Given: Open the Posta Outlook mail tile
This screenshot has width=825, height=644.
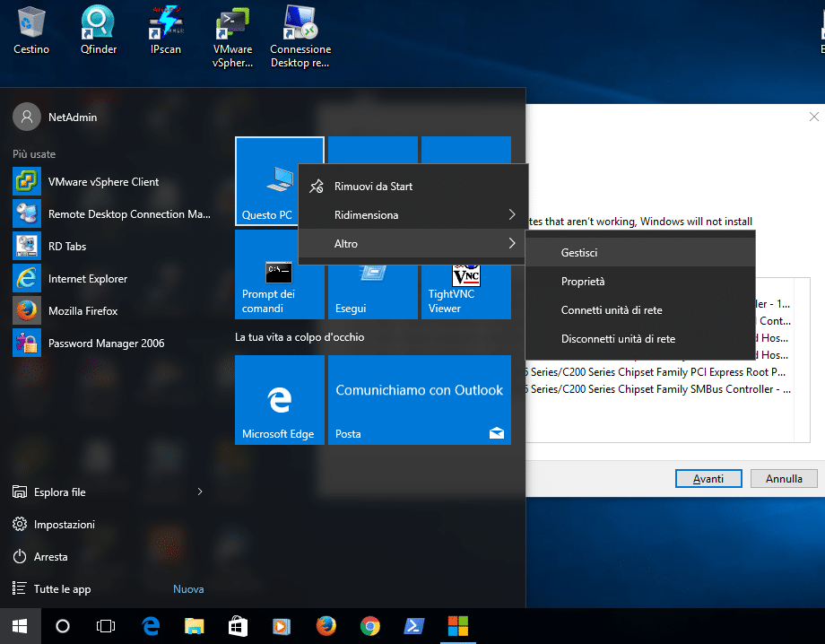Looking at the screenshot, I should click(420, 400).
